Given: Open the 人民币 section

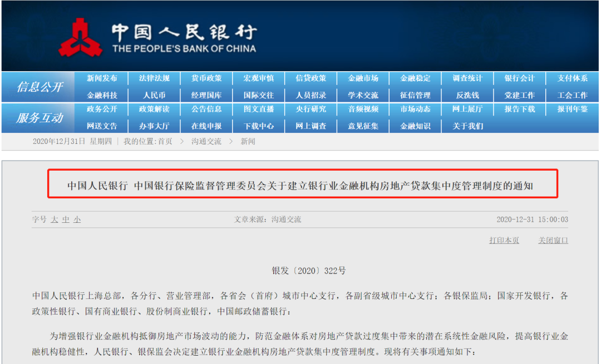Looking at the screenshot, I should pyautogui.click(x=154, y=95).
